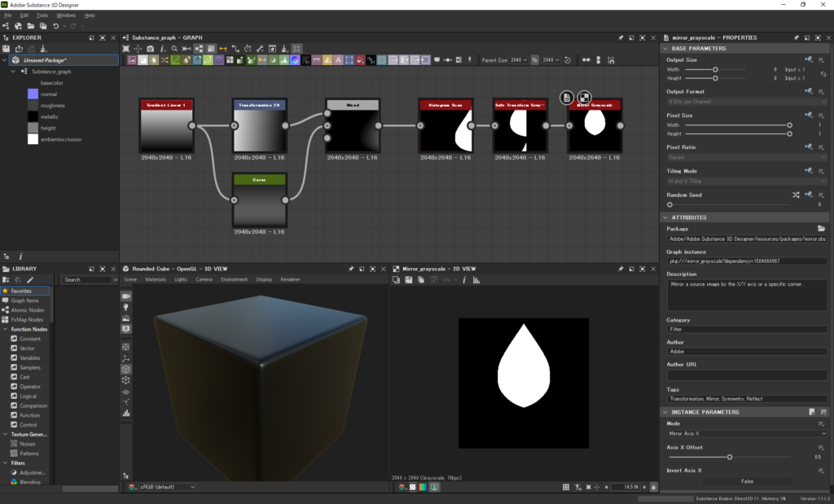Click the histogram icon in 2D view toolbar
This screenshot has width=834, height=504.
[x=476, y=279]
